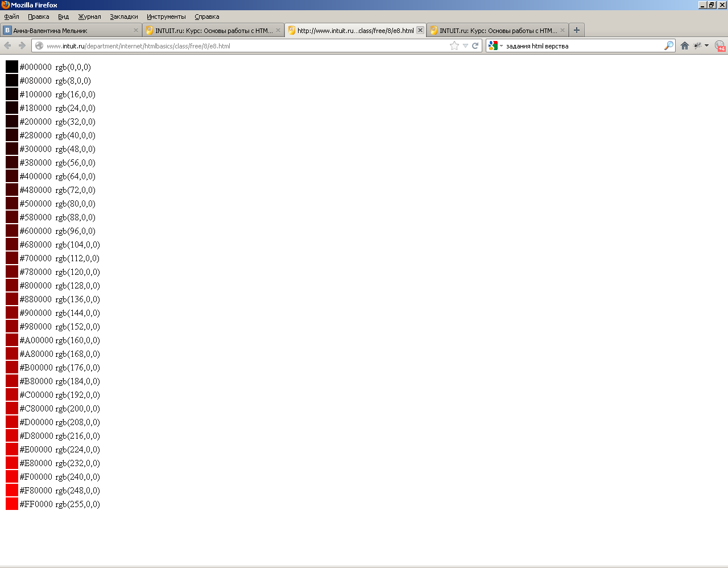
Task: Click the text rgb(208,0,0)
Action: pos(77,422)
